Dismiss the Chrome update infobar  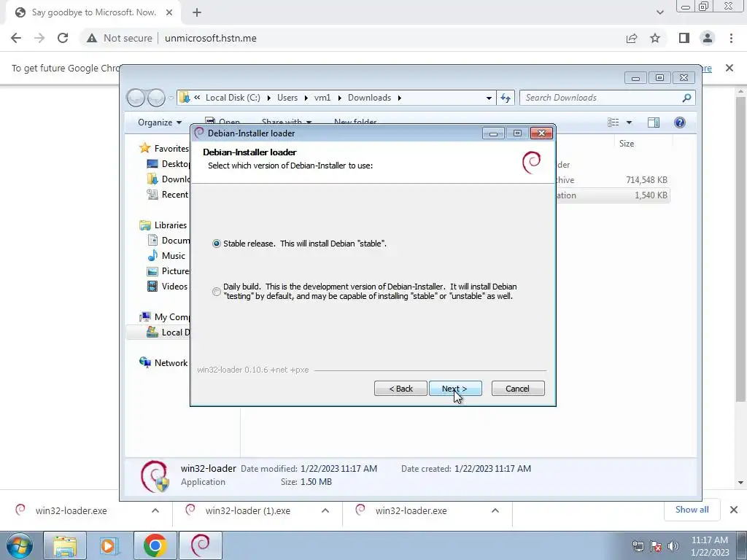[x=729, y=68]
